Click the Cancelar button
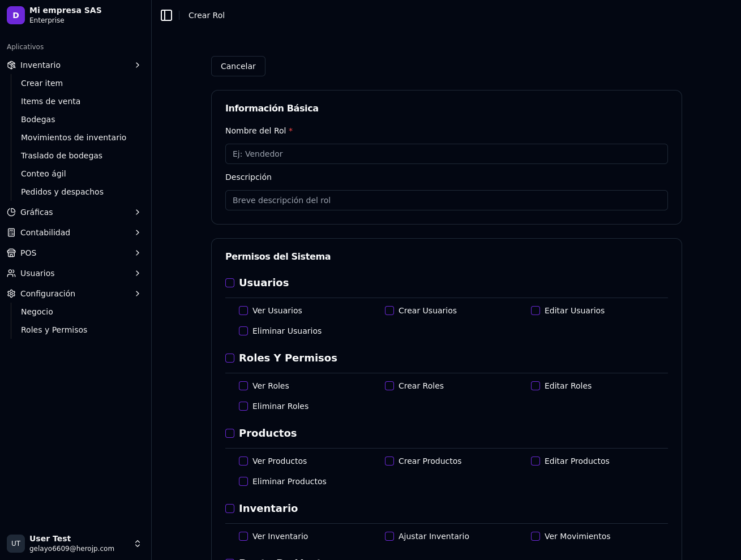The image size is (741, 560). click(238, 66)
